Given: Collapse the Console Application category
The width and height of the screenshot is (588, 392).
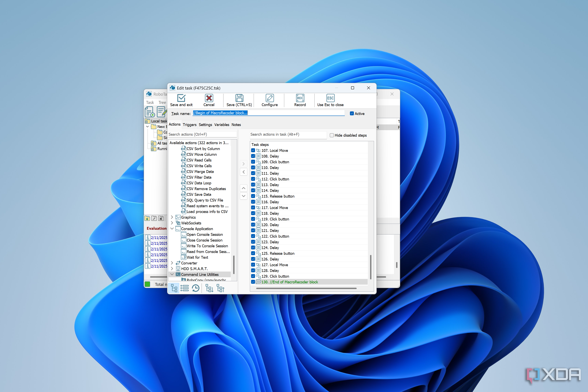Looking at the screenshot, I should [x=172, y=229].
